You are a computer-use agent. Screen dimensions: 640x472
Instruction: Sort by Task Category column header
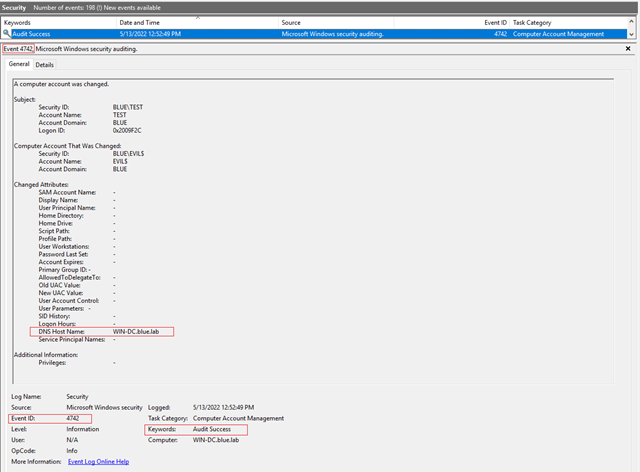click(x=532, y=22)
